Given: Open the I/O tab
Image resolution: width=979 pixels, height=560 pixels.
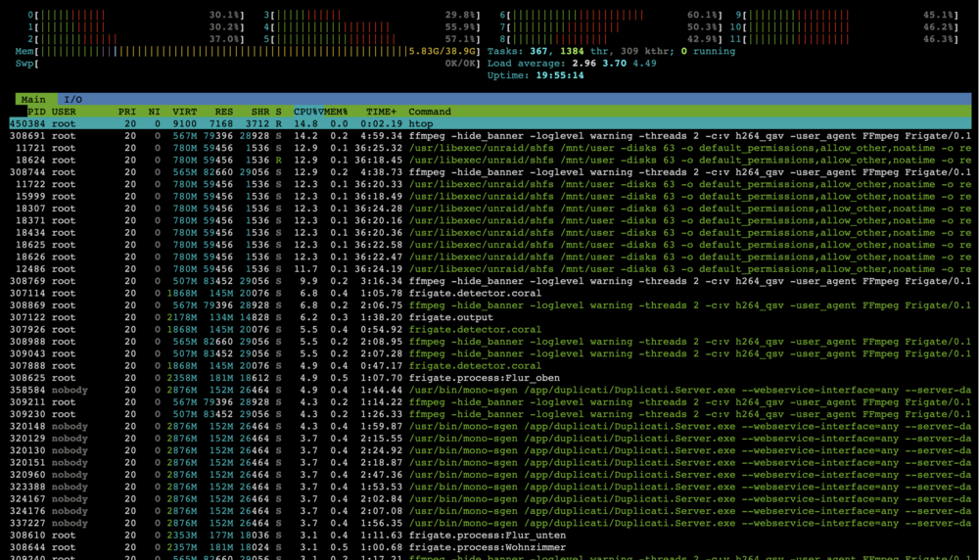Looking at the screenshot, I should point(73,99).
